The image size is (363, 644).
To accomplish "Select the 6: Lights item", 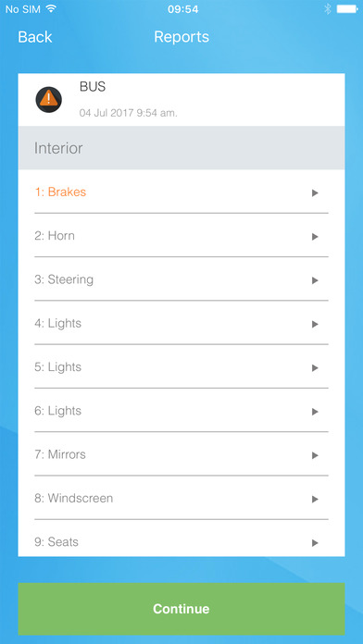I will point(181,410).
